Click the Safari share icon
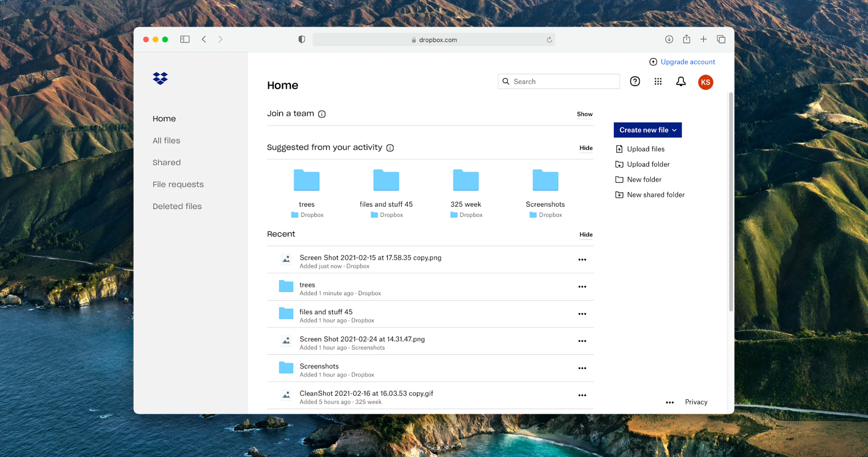The height and width of the screenshot is (457, 868). (687, 39)
